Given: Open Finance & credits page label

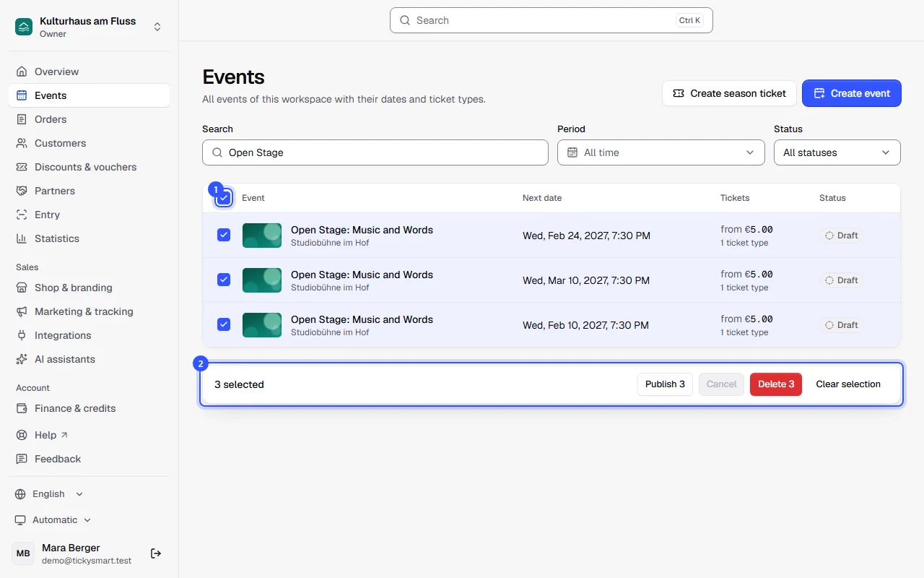Looking at the screenshot, I should (x=75, y=408).
